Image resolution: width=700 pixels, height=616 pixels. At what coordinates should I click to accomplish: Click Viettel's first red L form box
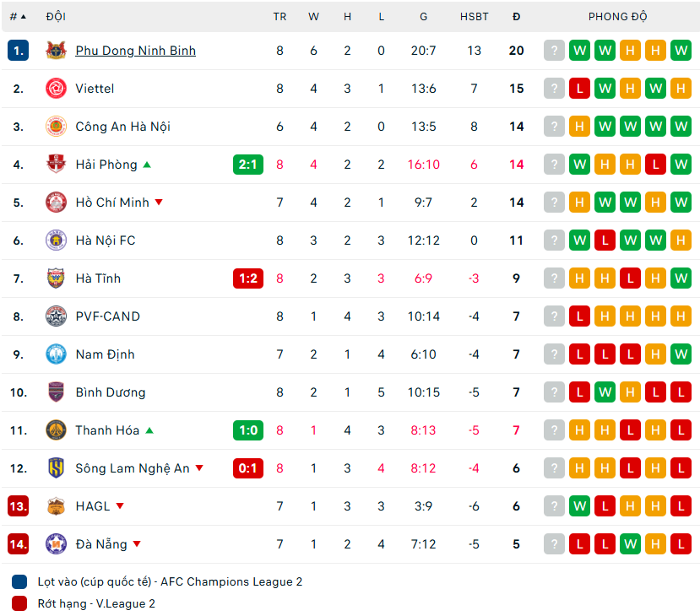point(579,89)
